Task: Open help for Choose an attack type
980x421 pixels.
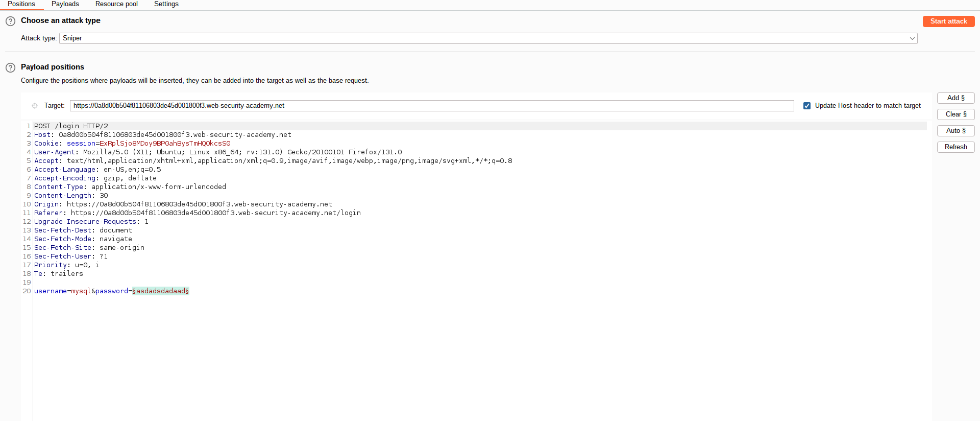Action: pyautogui.click(x=10, y=21)
